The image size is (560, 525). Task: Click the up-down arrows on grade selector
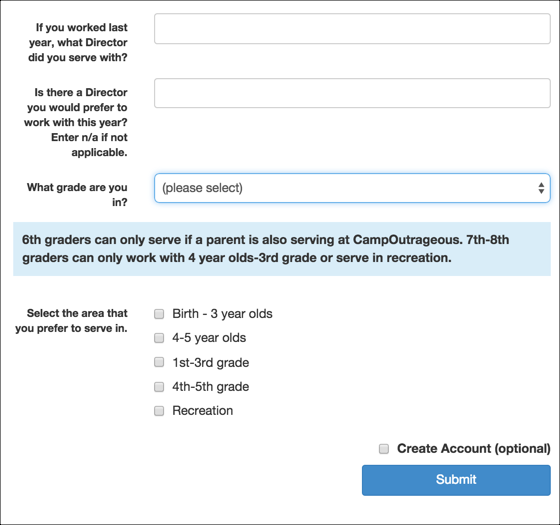click(x=541, y=188)
